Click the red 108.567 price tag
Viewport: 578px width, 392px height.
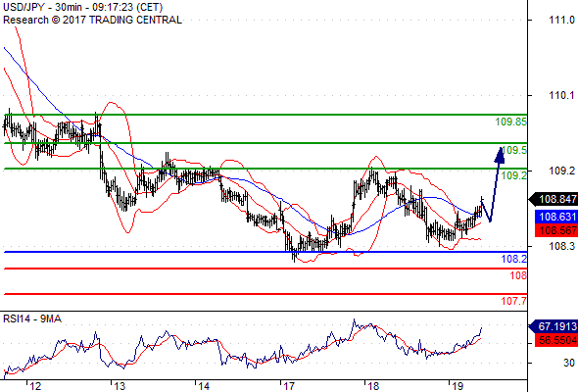tap(556, 231)
